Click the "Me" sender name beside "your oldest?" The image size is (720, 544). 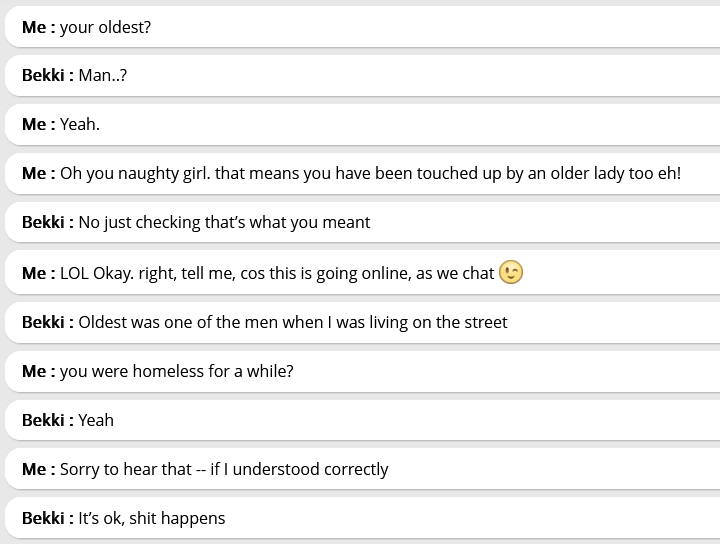click(34, 27)
